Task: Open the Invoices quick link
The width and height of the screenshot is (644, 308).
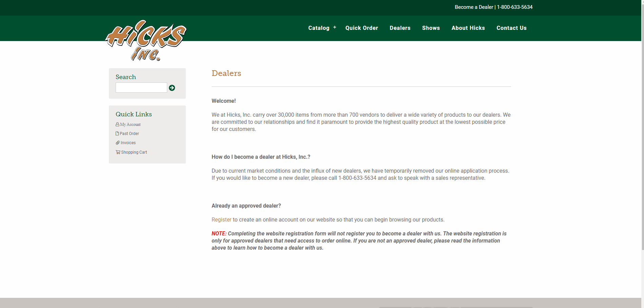Action: [128, 143]
